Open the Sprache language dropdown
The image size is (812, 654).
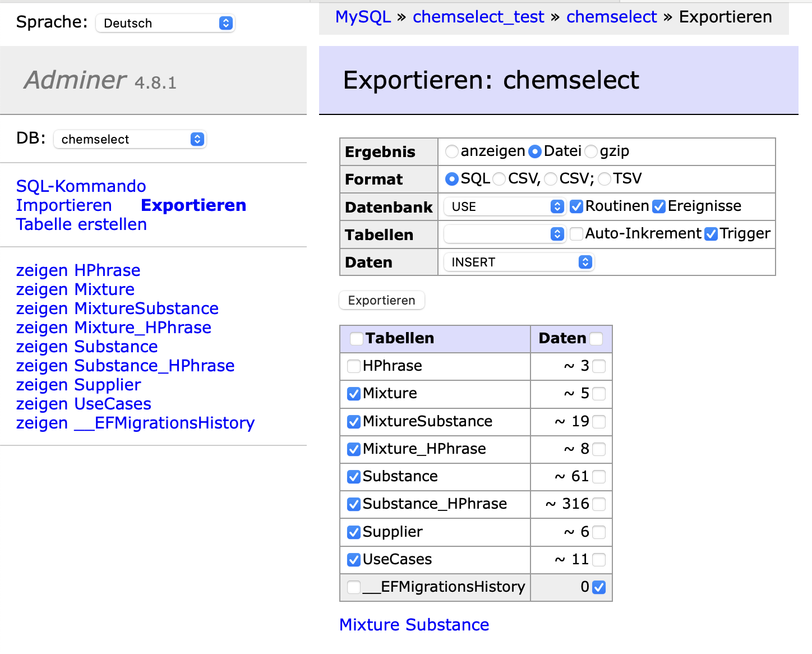(165, 23)
